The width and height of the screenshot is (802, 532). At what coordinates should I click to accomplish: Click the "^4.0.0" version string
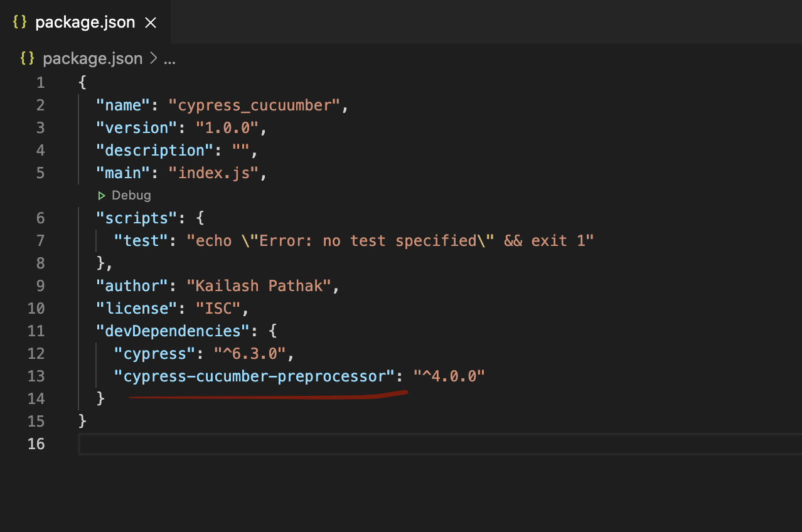point(449,376)
